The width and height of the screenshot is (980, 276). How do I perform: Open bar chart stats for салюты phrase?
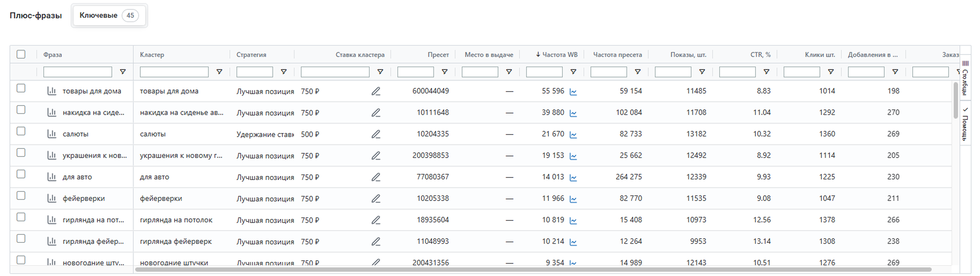coord(52,134)
